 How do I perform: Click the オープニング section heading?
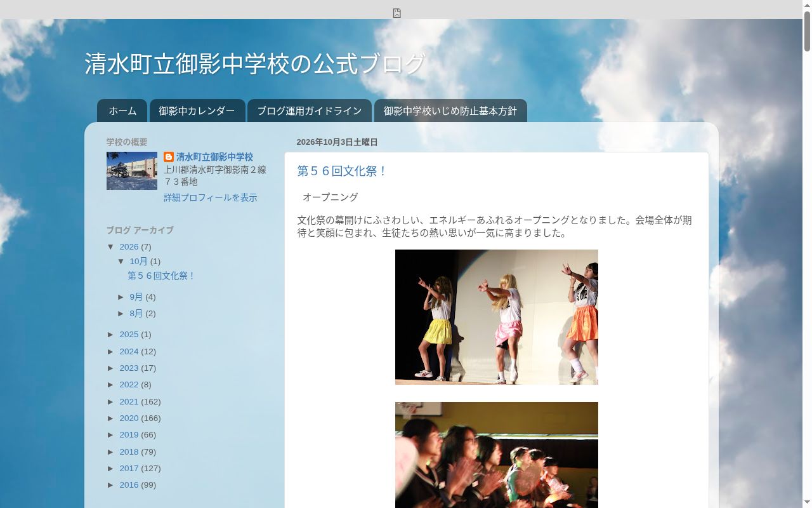[330, 197]
